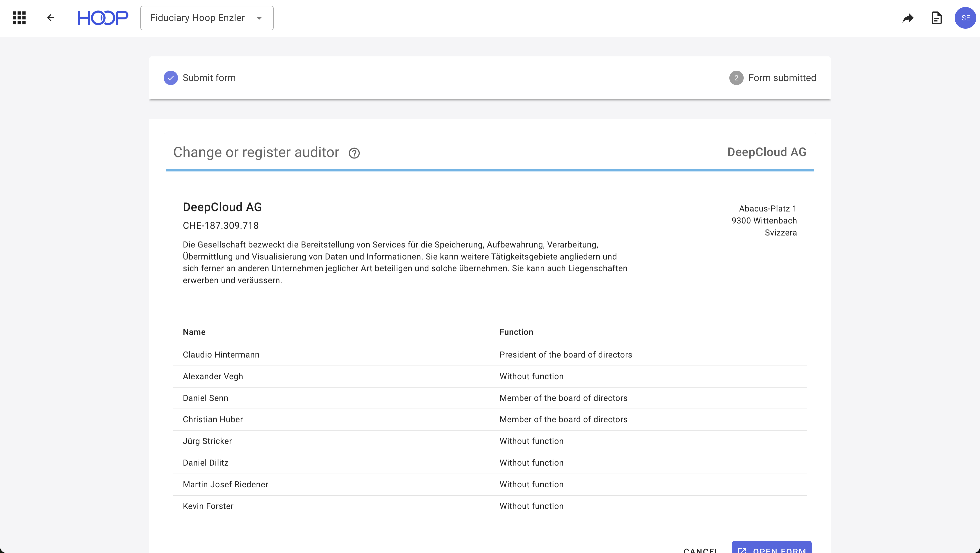
Task: Click the Function column header
Action: click(x=516, y=332)
